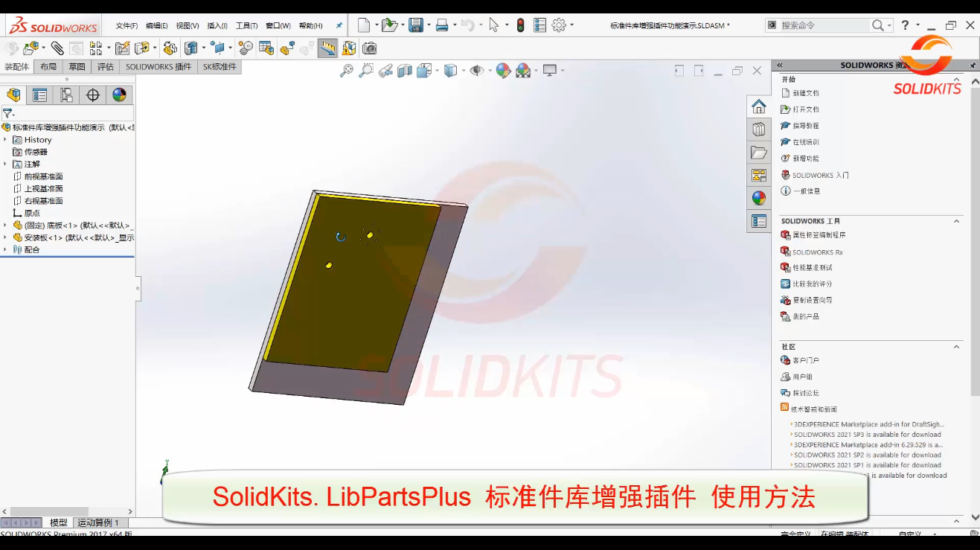Click the Rebuild traffic light icon
Screen dimensions: 980x550
point(520,25)
